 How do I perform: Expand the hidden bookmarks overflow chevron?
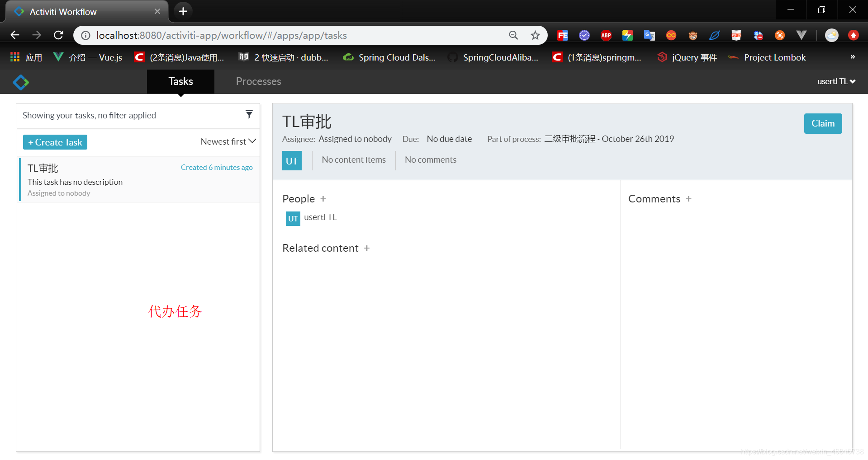pos(852,57)
